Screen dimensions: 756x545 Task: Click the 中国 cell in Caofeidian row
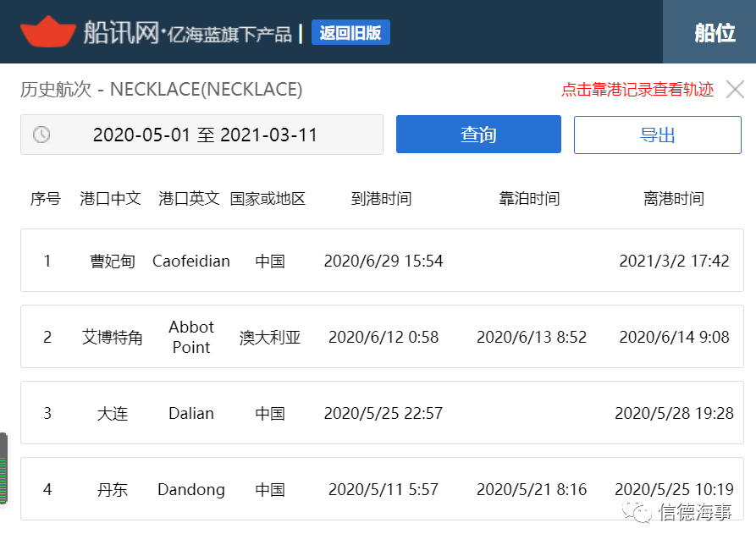pos(270,261)
